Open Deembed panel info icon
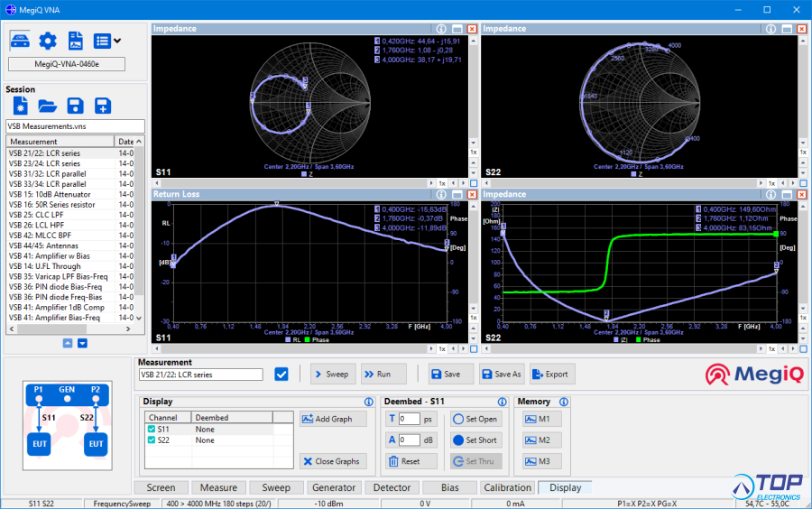 pyautogui.click(x=503, y=402)
